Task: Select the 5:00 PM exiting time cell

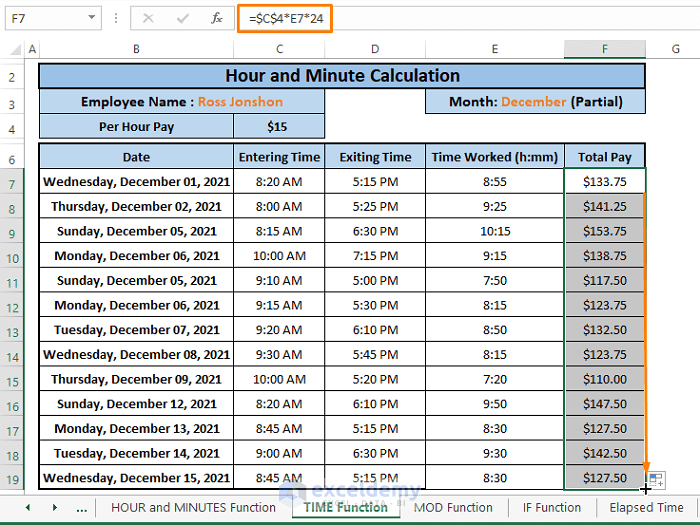Action: pos(375,280)
